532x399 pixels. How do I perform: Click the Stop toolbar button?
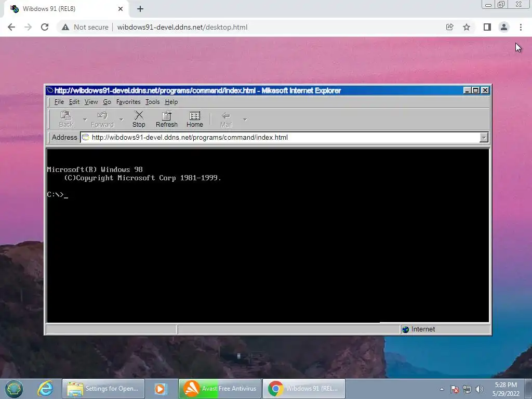point(139,119)
